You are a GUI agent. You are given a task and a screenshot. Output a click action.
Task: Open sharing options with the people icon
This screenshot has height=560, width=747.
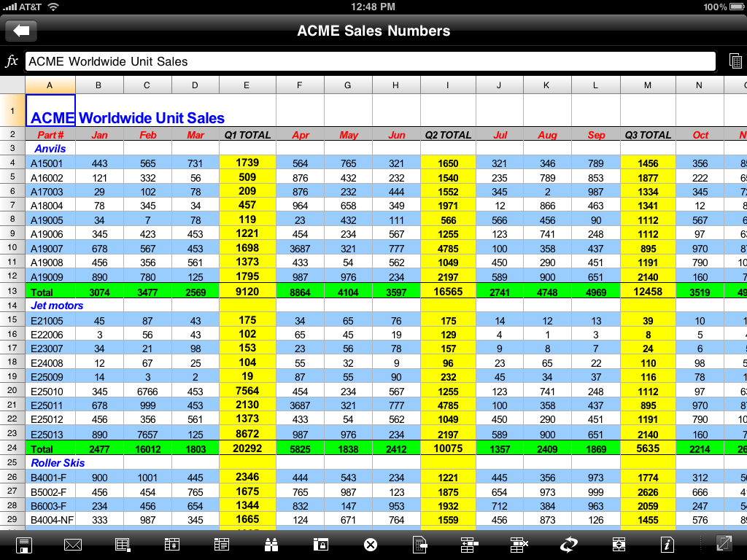271,544
